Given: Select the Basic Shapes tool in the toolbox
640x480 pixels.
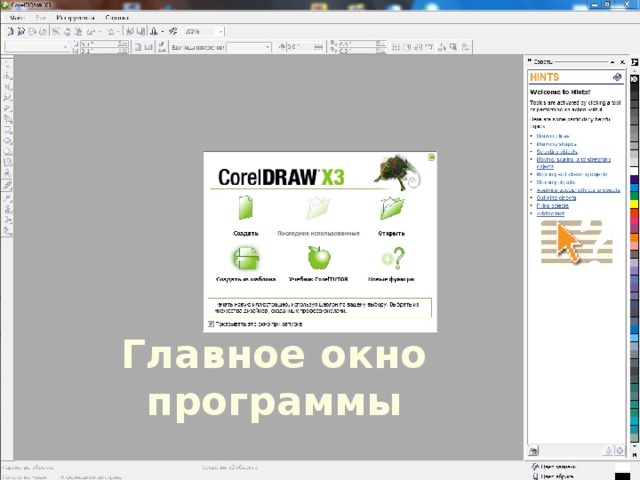Looking at the screenshot, I should [7, 162].
